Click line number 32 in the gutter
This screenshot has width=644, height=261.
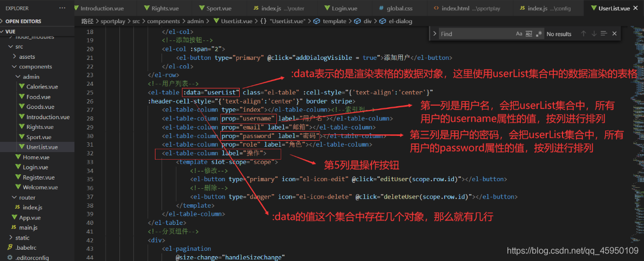pos(90,153)
